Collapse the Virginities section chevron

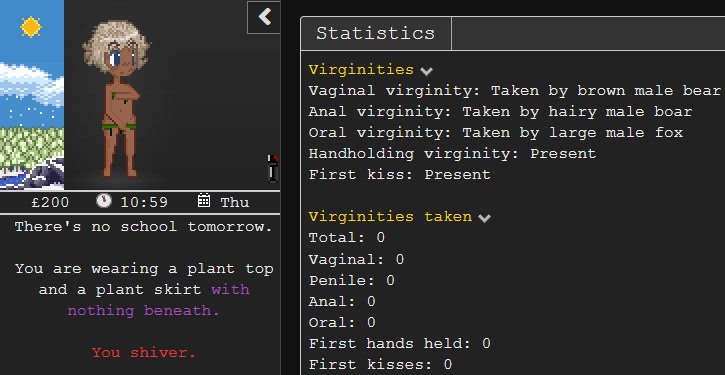(x=426, y=71)
